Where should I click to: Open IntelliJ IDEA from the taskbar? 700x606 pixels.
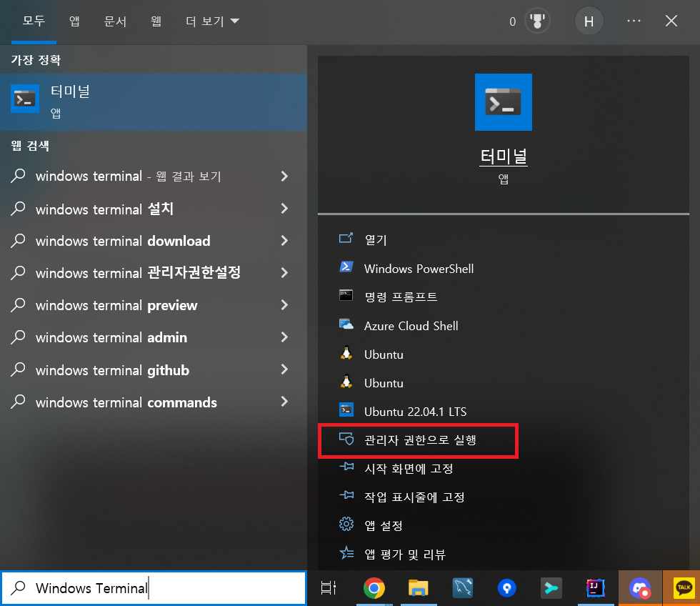click(x=595, y=588)
